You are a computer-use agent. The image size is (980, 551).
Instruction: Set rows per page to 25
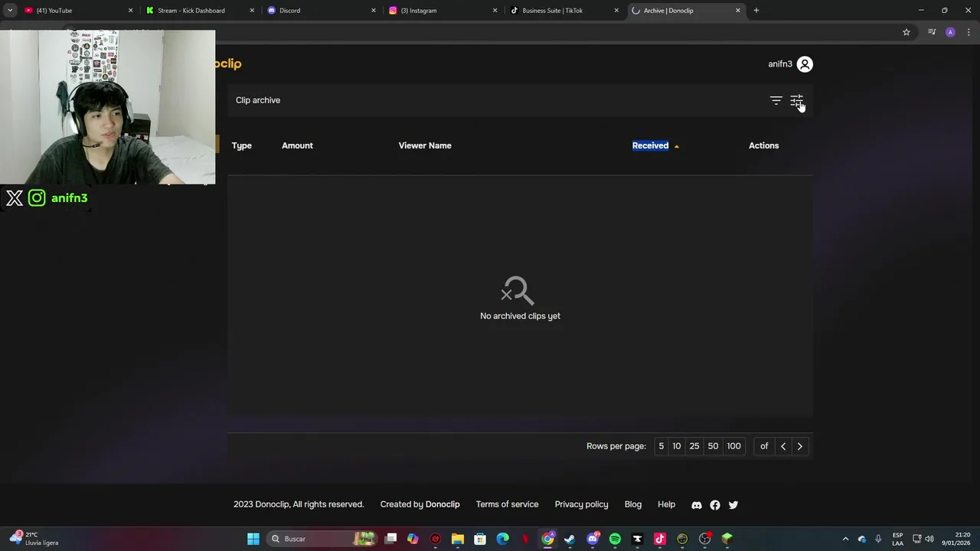(694, 446)
